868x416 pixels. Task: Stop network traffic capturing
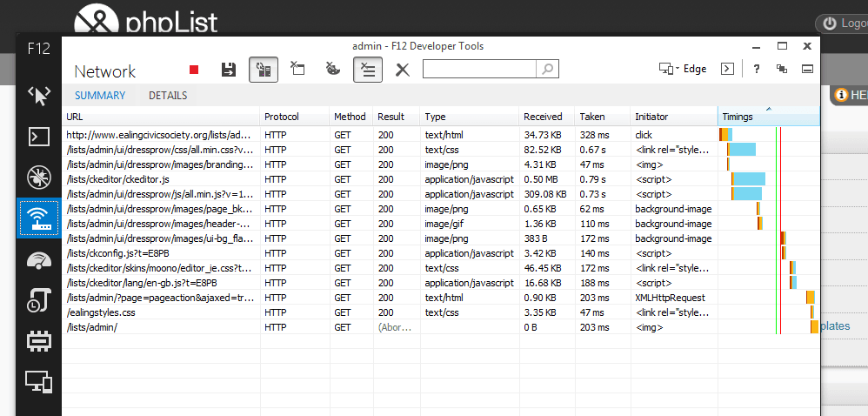click(x=194, y=70)
